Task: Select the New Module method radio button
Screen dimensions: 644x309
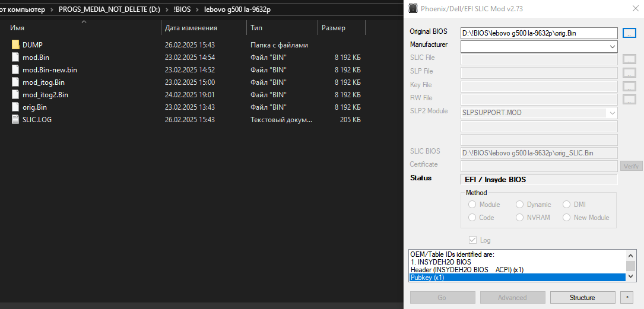Action: pos(567,218)
